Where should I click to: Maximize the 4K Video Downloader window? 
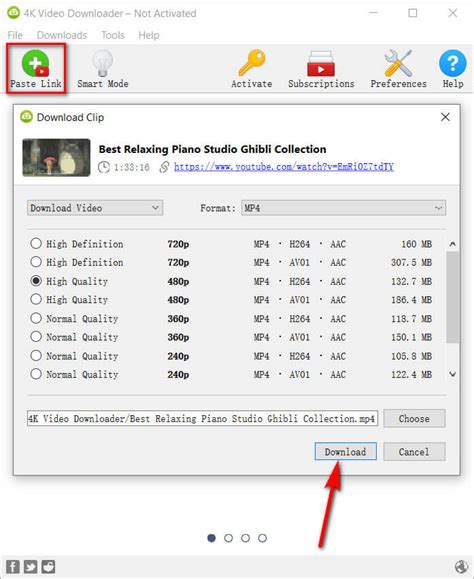pos(413,13)
